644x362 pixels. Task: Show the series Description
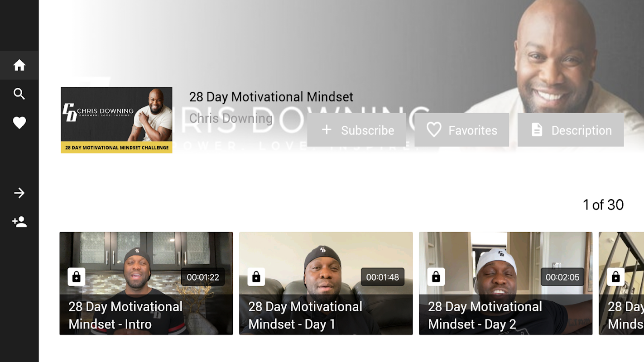coord(571,130)
